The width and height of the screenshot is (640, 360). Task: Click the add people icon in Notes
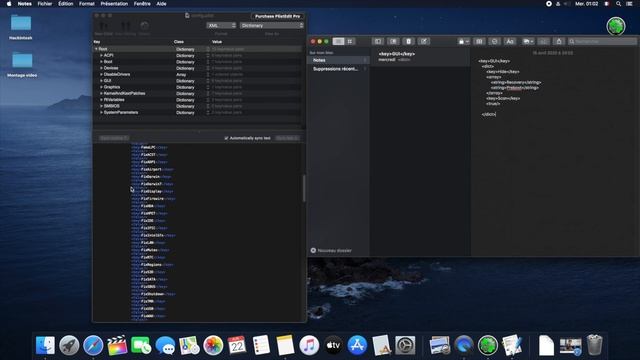(544, 41)
